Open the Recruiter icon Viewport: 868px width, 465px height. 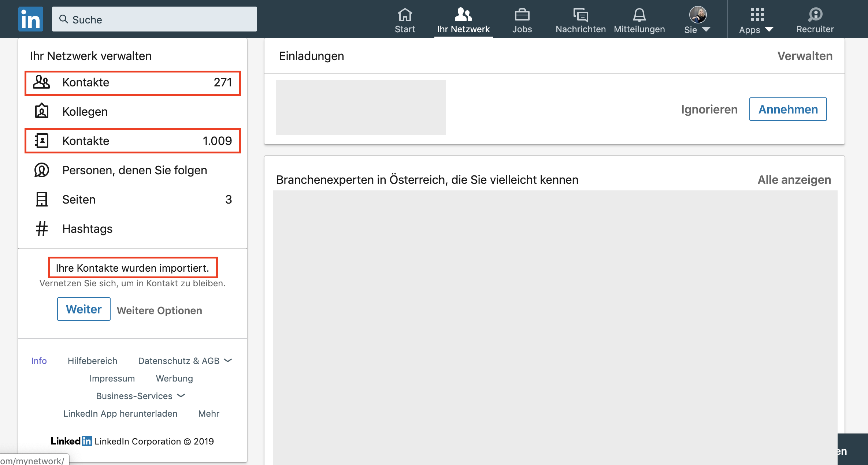(x=815, y=15)
